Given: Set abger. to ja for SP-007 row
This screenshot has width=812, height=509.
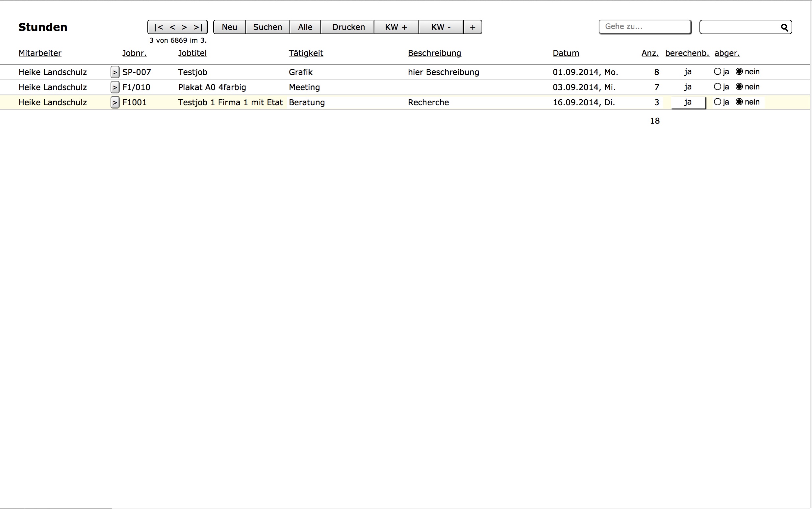Looking at the screenshot, I should [x=717, y=72].
